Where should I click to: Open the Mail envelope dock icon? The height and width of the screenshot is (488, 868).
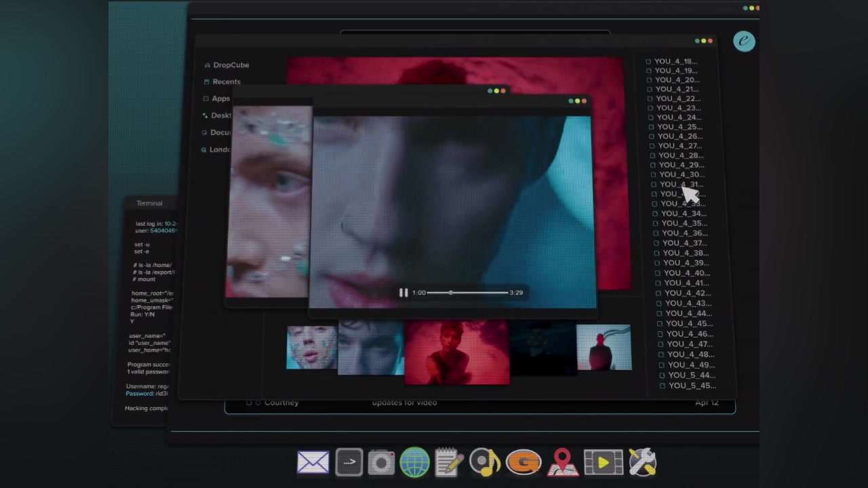pos(313,463)
